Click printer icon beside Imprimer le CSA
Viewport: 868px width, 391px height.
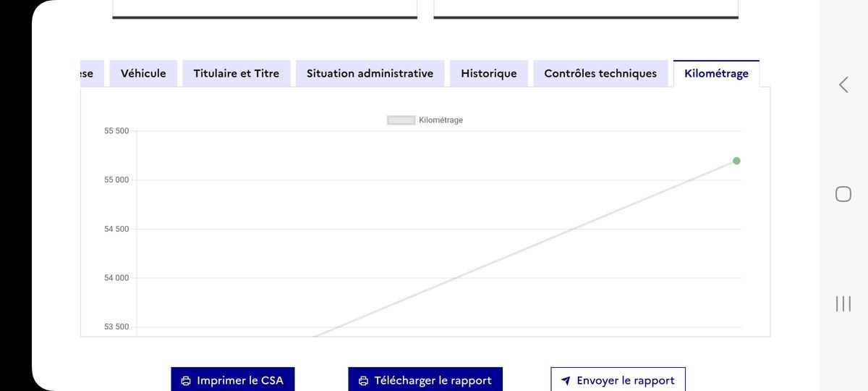[x=186, y=381]
